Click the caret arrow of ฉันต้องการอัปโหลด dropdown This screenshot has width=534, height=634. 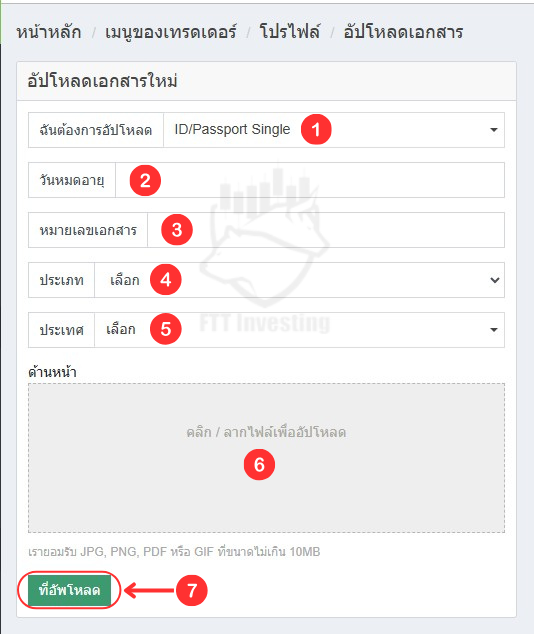[x=494, y=130]
